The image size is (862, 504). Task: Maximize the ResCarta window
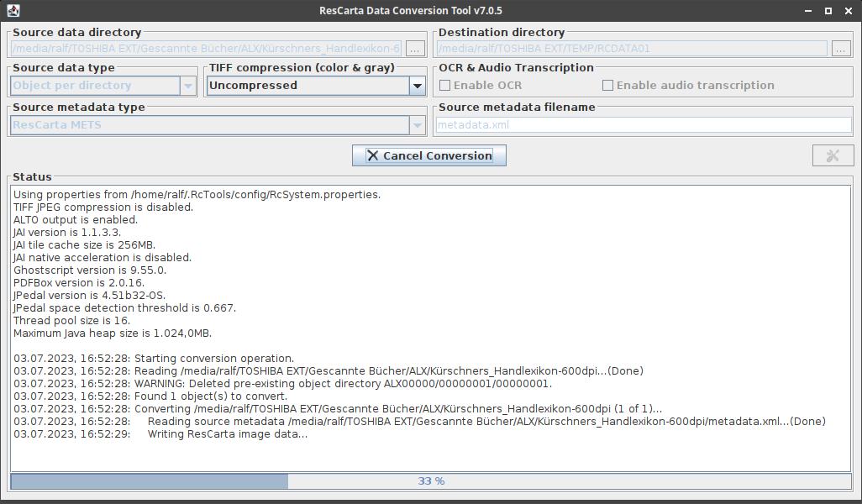[828, 10]
